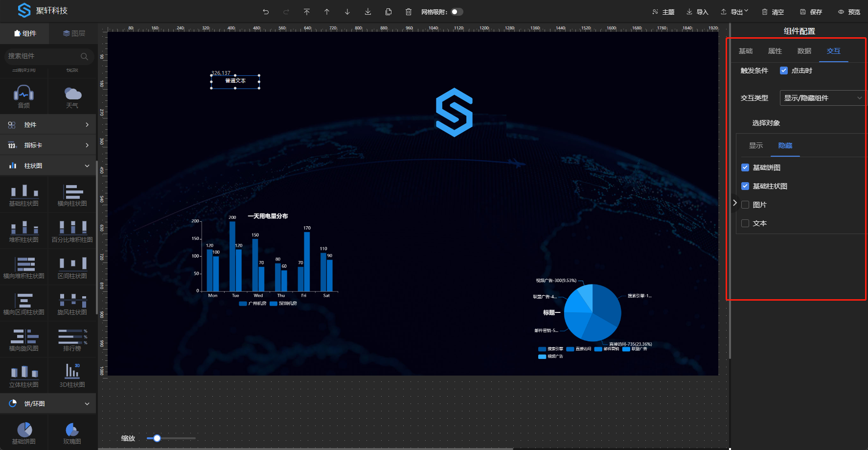Check the 文本 checkbox
The height and width of the screenshot is (450, 868).
click(745, 223)
